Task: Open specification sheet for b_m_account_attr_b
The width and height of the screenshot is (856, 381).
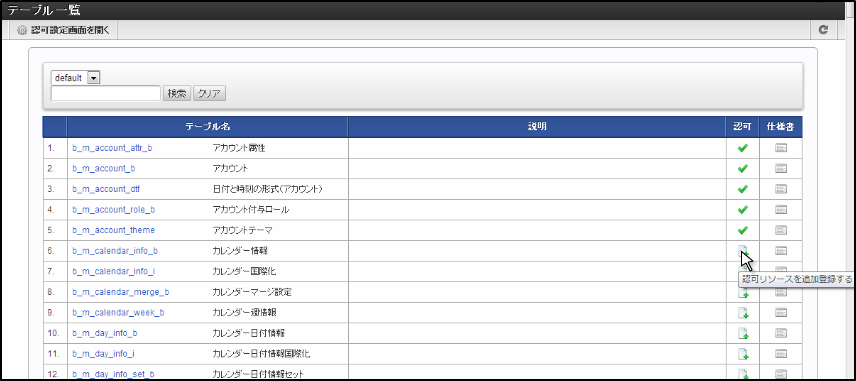Action: [781, 148]
